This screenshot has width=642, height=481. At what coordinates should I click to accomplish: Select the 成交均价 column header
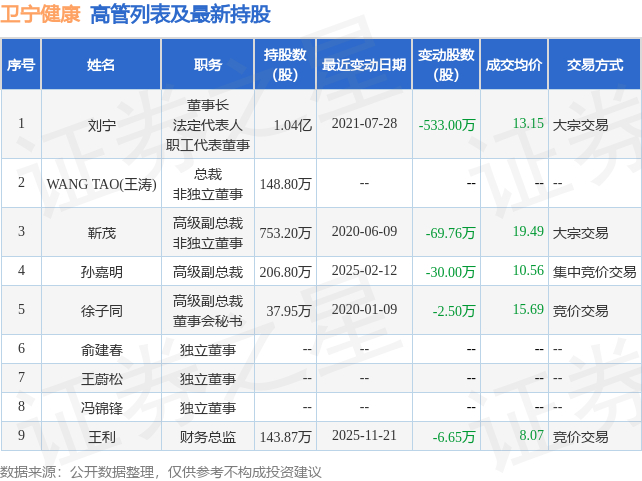(x=514, y=65)
